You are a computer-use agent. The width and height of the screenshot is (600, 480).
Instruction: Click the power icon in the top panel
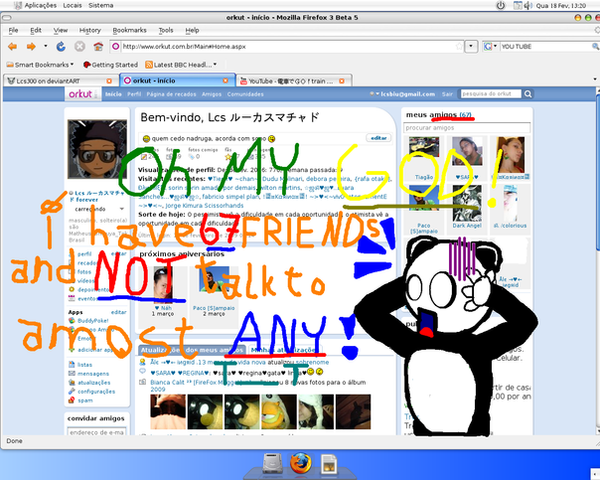(501, 5)
